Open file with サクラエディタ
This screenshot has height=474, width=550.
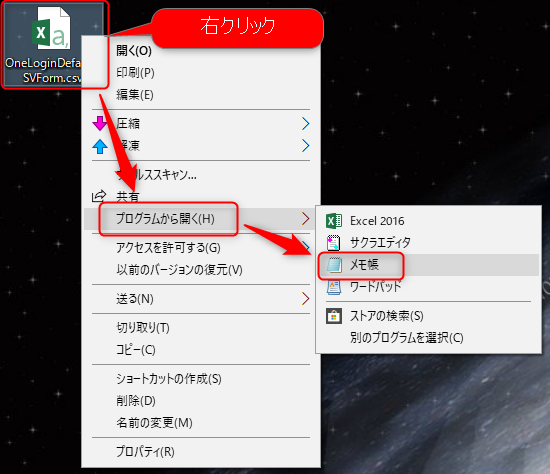428,242
